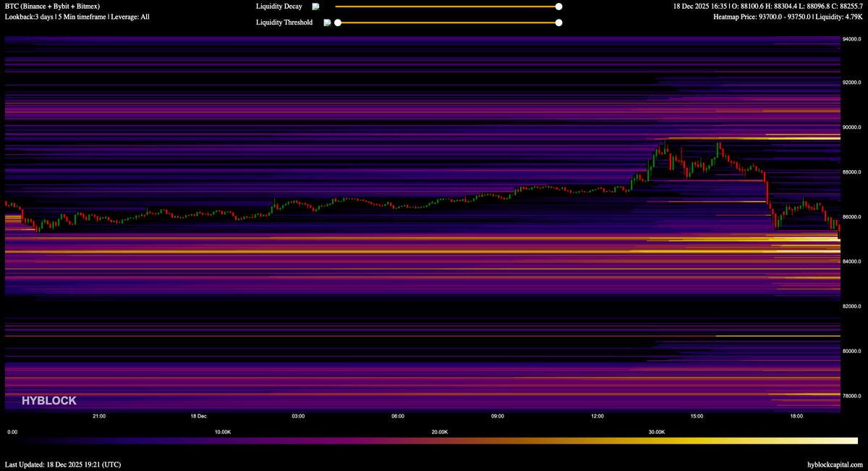Image resolution: width=868 pixels, height=471 pixels.
Task: Click the Liquidity Decay slider handle
Action: (x=558, y=7)
